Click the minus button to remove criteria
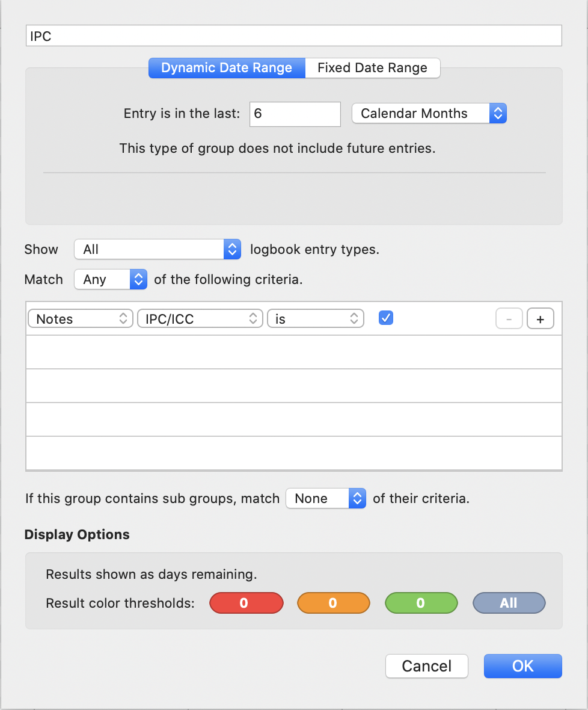588x710 pixels. point(509,319)
